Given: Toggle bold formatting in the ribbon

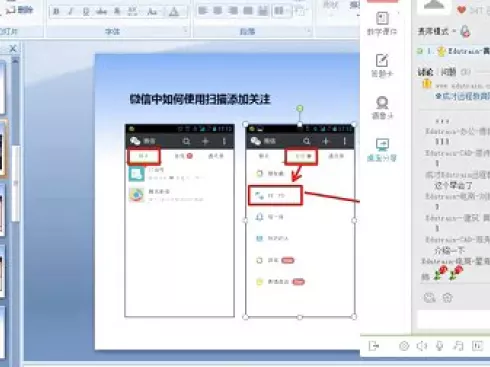Looking at the screenshot, I should [x=56, y=12].
